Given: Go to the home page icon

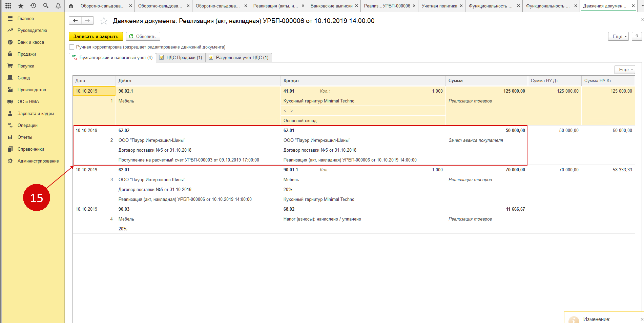Looking at the screenshot, I should [x=71, y=6].
